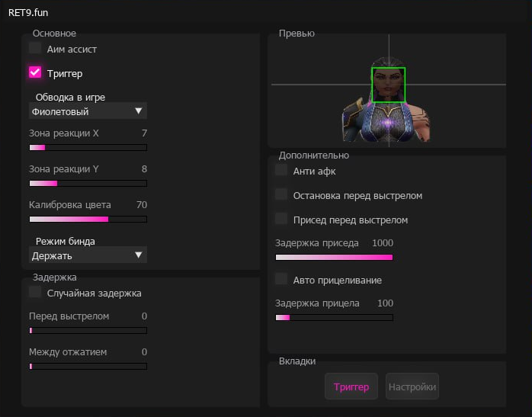Enable Авто прицеливание checkbox
This screenshot has width=532, height=417.
pyautogui.click(x=281, y=279)
